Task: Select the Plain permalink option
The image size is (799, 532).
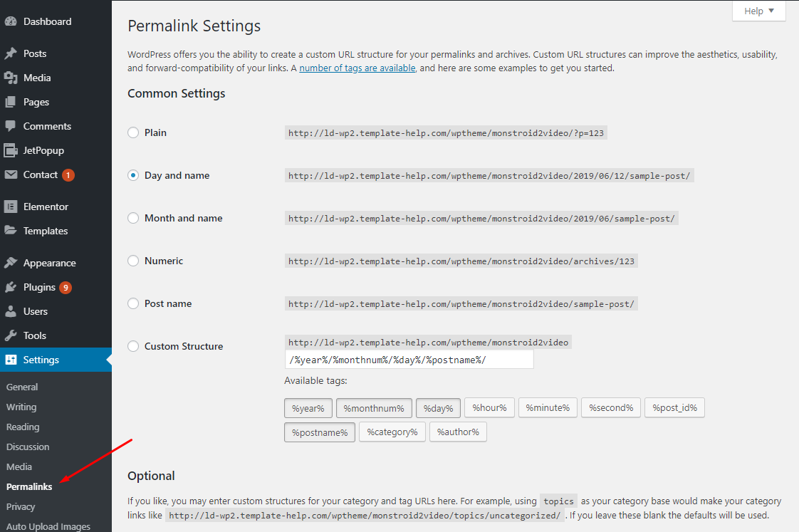Action: (133, 132)
